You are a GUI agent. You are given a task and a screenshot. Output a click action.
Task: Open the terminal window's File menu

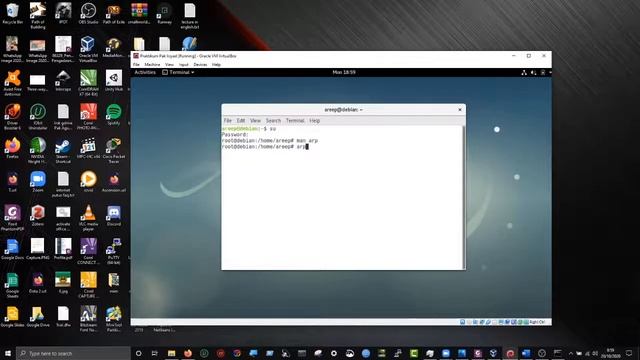(228, 121)
